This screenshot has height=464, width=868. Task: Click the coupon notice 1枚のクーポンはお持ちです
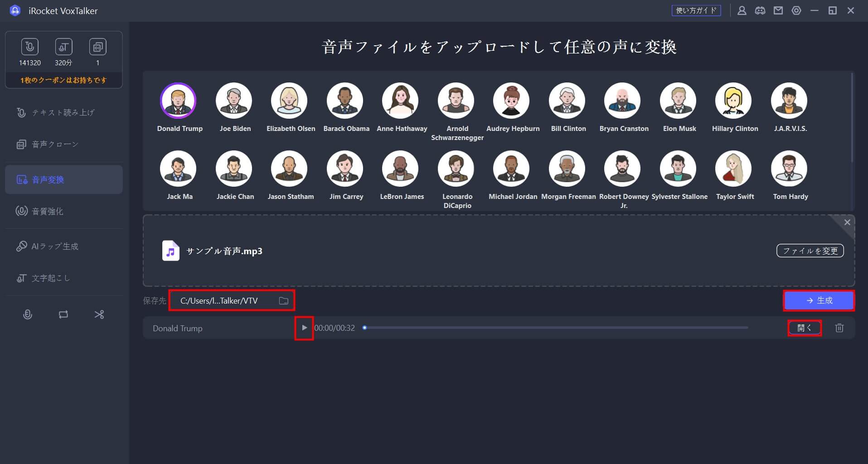pyautogui.click(x=63, y=80)
